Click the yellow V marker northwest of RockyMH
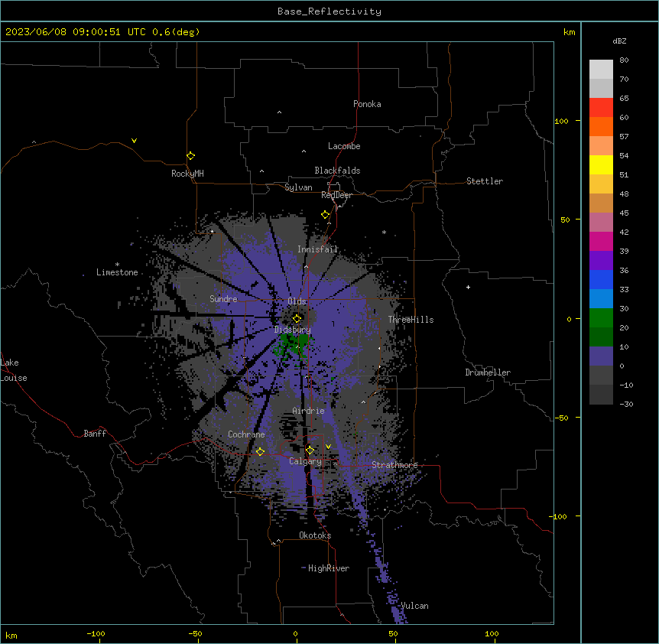This screenshot has width=659, height=644. 134,141
